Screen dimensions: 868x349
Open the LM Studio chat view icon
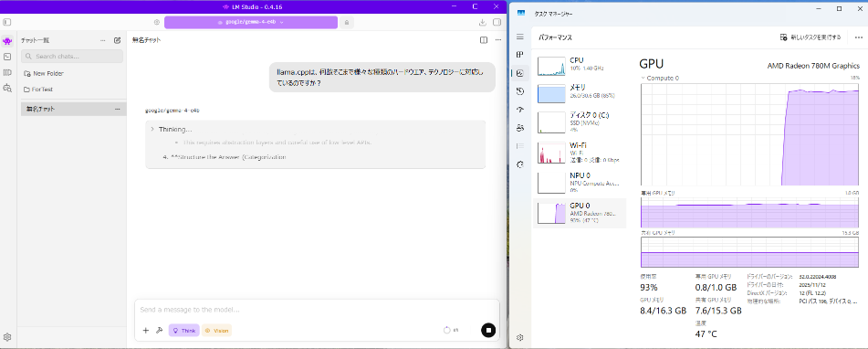pyautogui.click(x=7, y=40)
